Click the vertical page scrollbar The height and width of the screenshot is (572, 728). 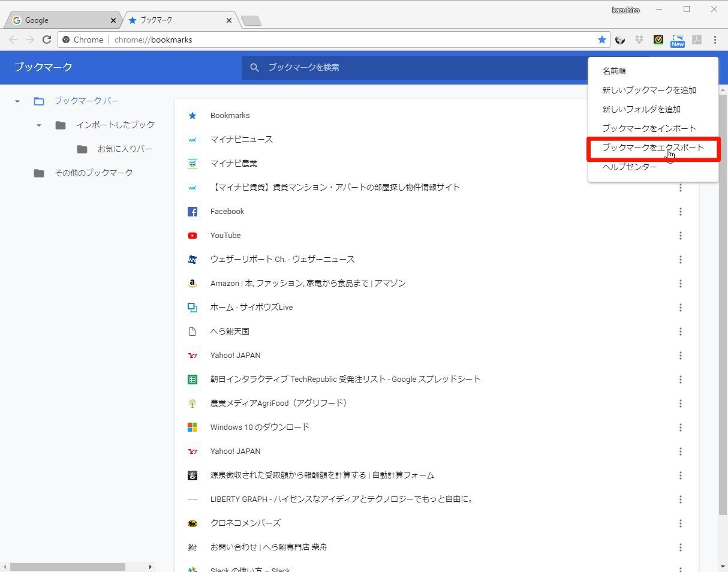723,304
